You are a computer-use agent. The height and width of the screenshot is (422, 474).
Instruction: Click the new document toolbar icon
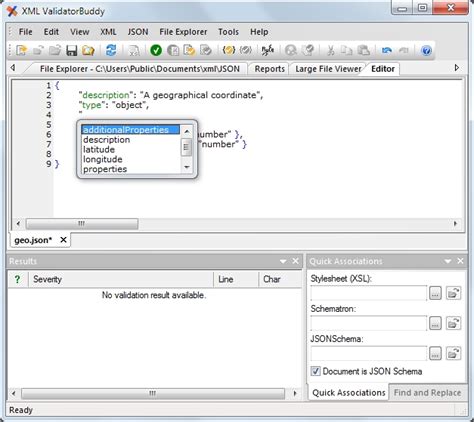click(x=22, y=50)
